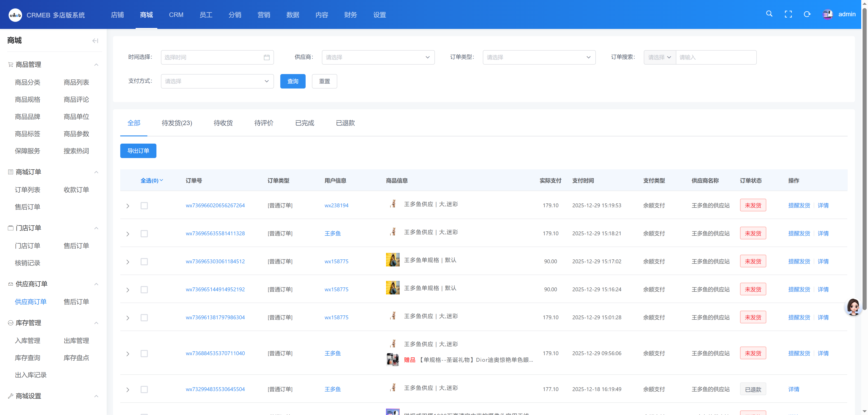This screenshot has height=415, width=868.
Task: Open the 供应商 dropdown
Action: (378, 58)
